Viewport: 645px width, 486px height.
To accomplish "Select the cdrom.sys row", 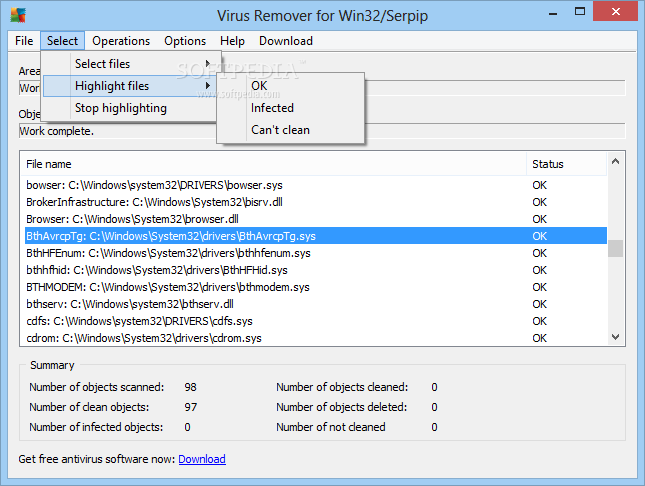I will click(316, 338).
